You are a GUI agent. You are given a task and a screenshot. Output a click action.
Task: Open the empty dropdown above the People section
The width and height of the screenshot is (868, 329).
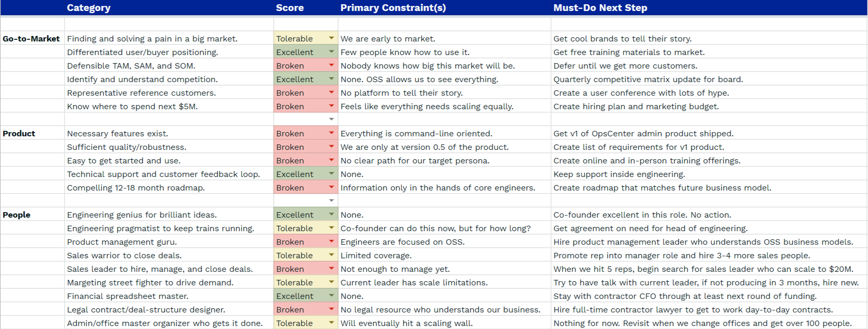click(x=332, y=201)
